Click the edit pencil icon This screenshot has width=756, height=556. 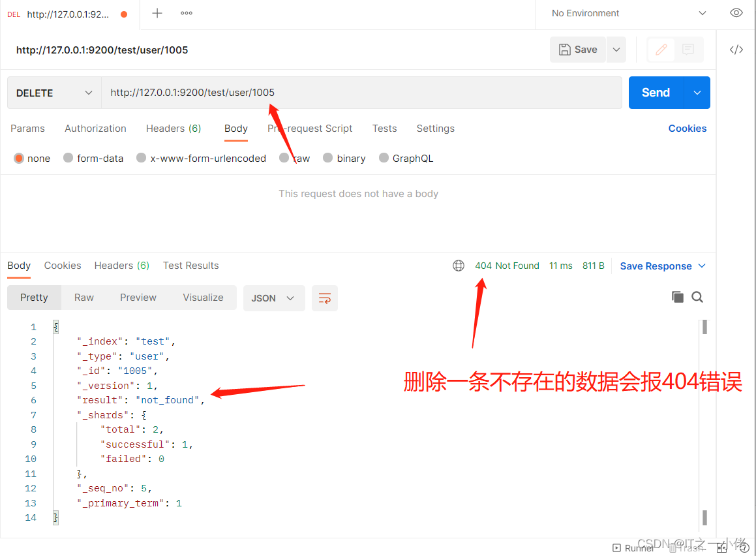coord(661,49)
